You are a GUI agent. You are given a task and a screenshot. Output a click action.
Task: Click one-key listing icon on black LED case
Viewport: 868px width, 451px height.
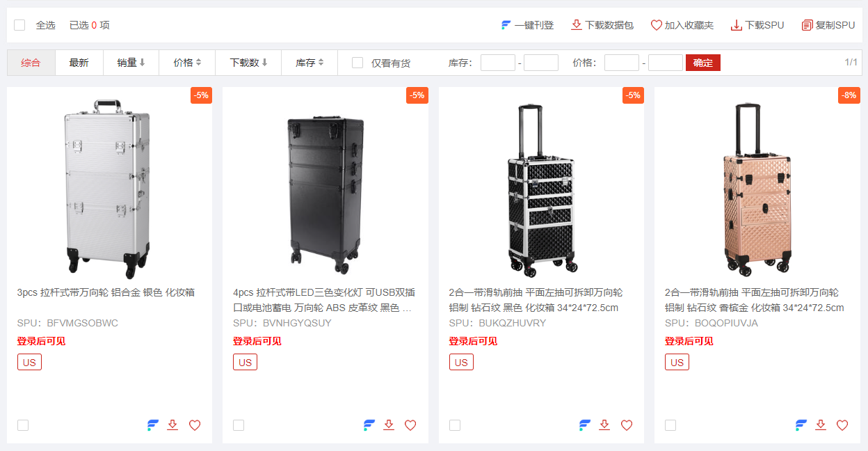point(369,425)
